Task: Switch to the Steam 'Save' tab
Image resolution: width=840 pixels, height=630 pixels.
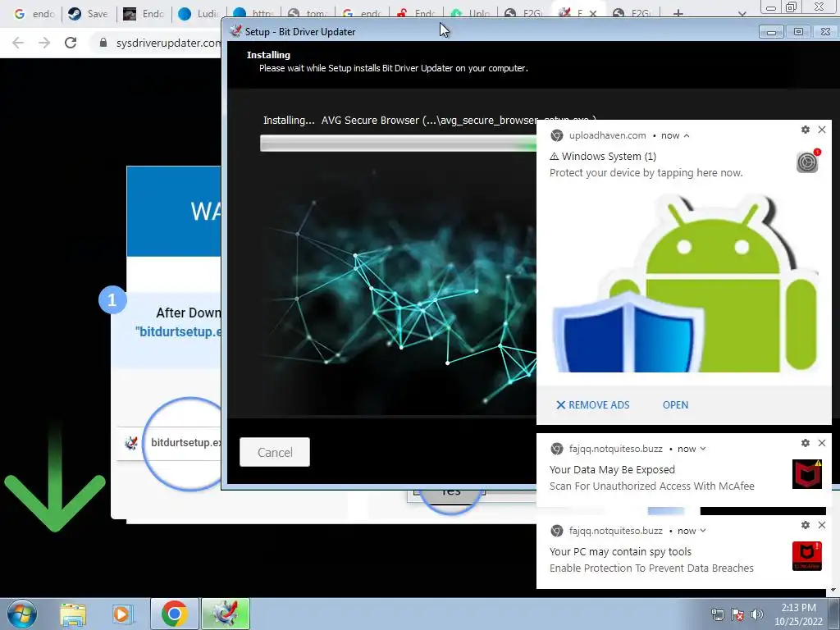Action: [x=89, y=14]
